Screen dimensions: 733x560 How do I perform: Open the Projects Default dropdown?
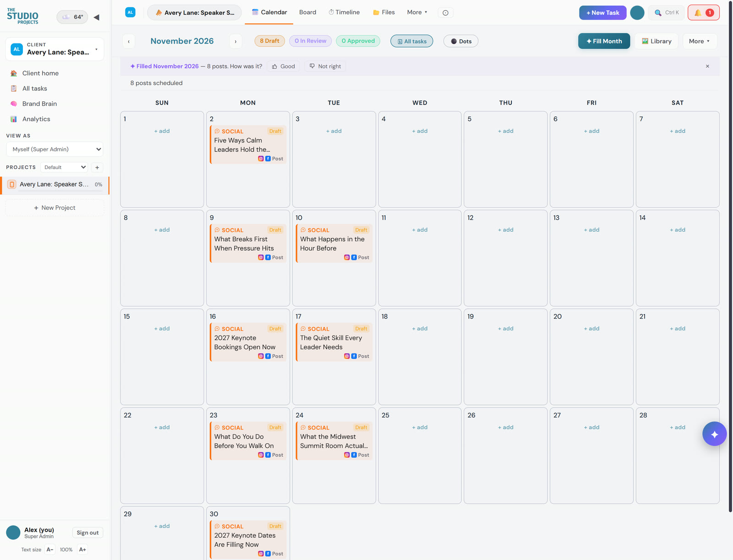64,167
